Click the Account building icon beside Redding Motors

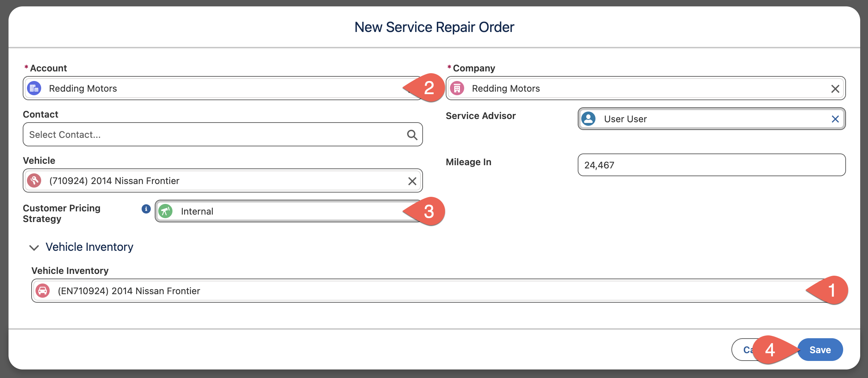pyautogui.click(x=34, y=88)
